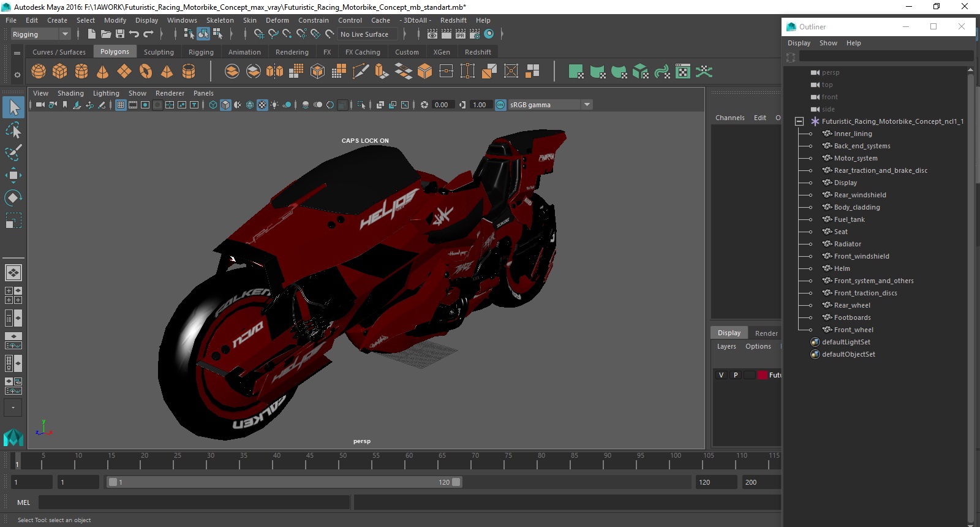Toggle use all lights in viewport
Image resolution: width=980 pixels, height=527 pixels.
click(x=274, y=105)
